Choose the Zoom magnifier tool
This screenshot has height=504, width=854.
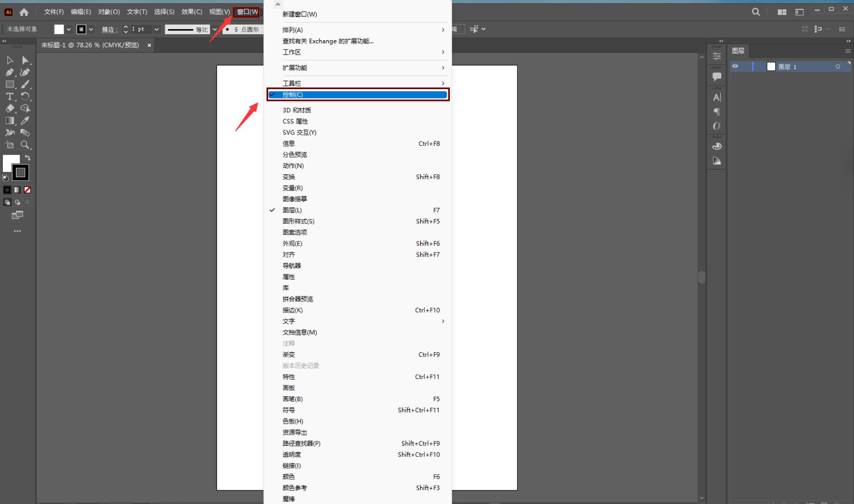[25, 145]
